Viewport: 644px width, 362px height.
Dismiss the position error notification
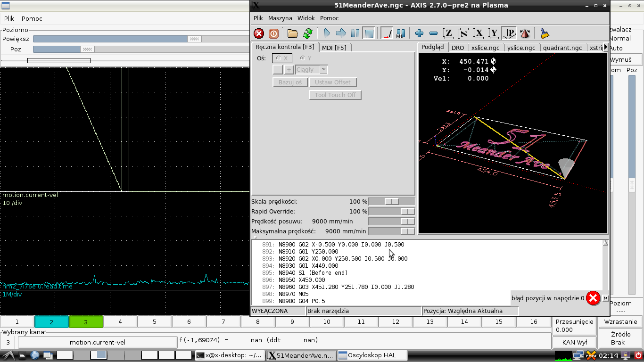605,298
